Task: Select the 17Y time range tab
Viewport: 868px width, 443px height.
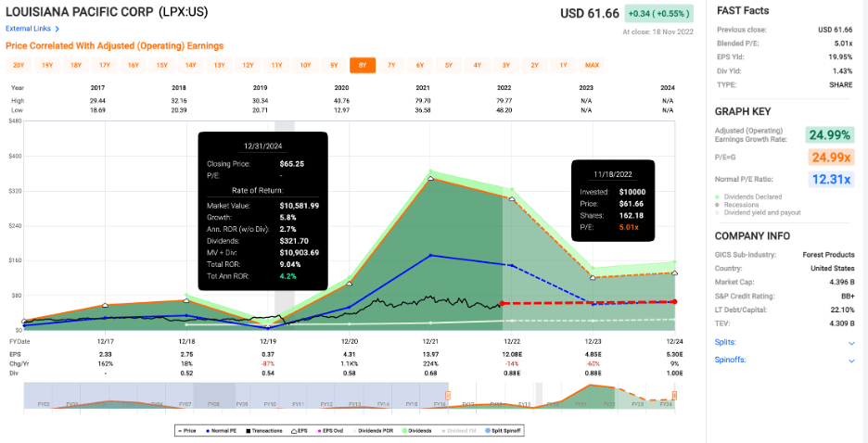Action: click(105, 65)
